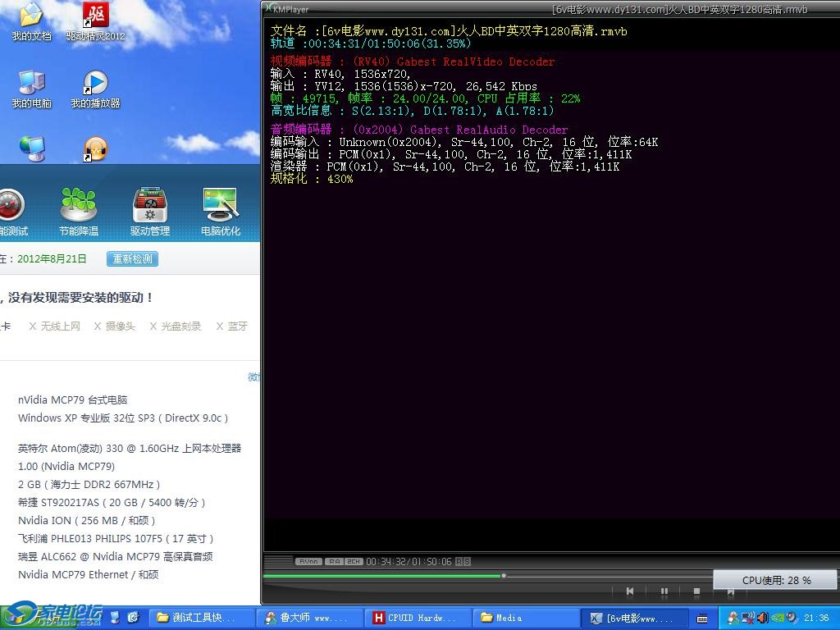This screenshot has height=630, width=840.
Task: Click the KMPlayer seek bar handle
Action: click(504, 576)
